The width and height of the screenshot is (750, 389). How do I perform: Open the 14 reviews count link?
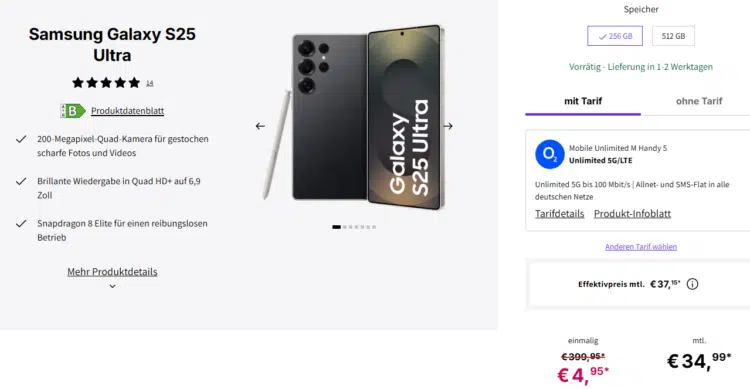[x=150, y=83]
